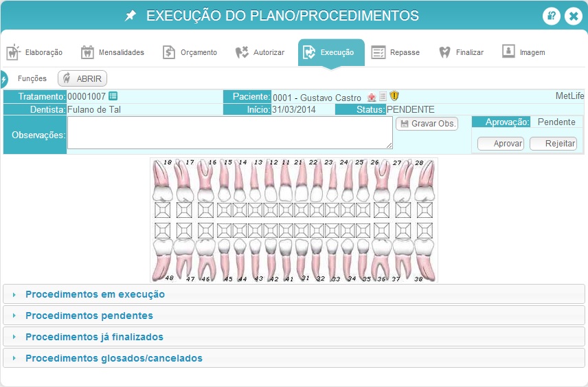Viewport: 588px width, 387px height.
Task: Open the Imagem tab
Action: tap(523, 52)
